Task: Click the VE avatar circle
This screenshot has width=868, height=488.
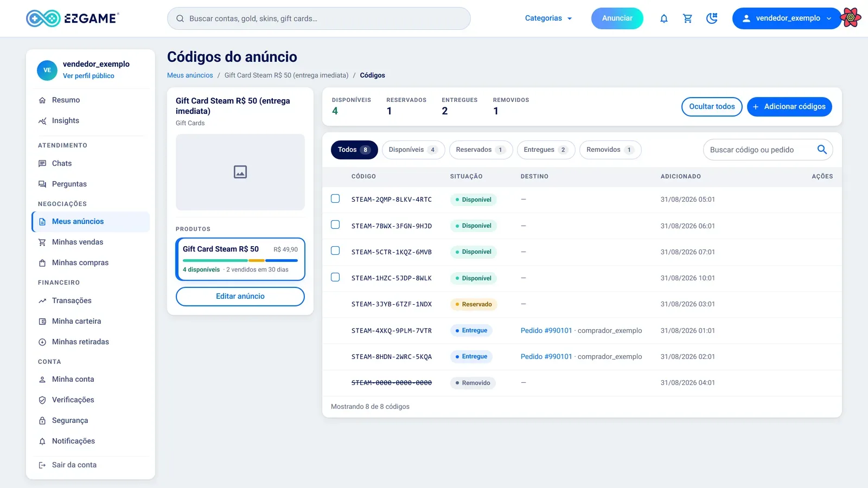Action: (47, 70)
